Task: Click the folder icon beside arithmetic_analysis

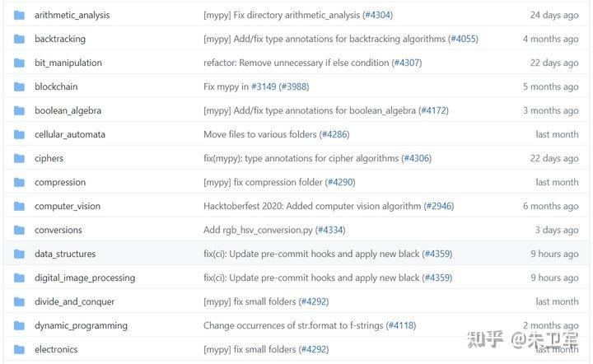Action: pos(19,15)
